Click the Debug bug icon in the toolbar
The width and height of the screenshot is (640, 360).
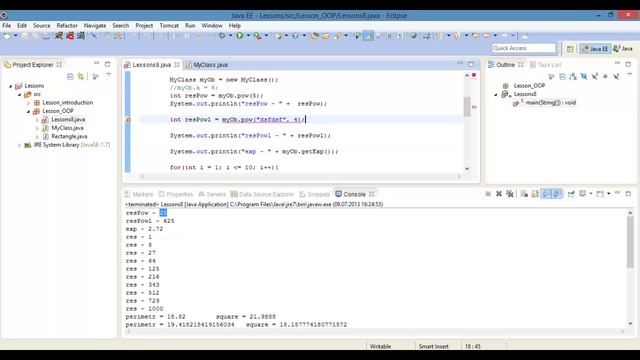click(x=222, y=36)
